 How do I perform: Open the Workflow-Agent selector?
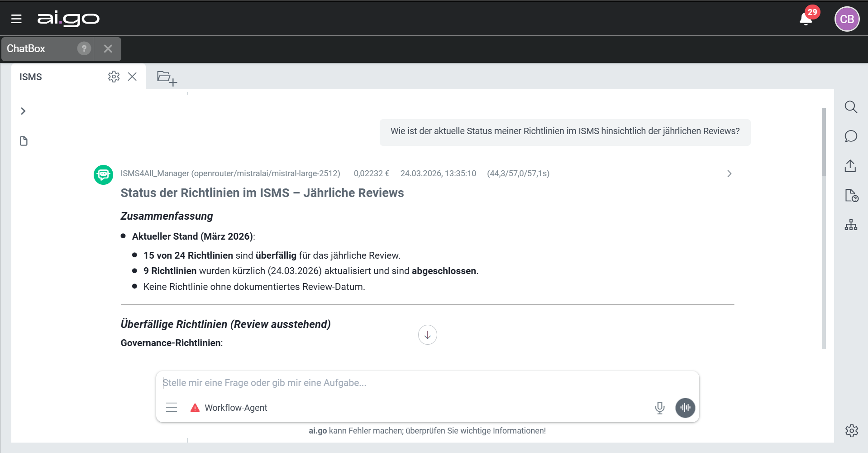click(229, 408)
